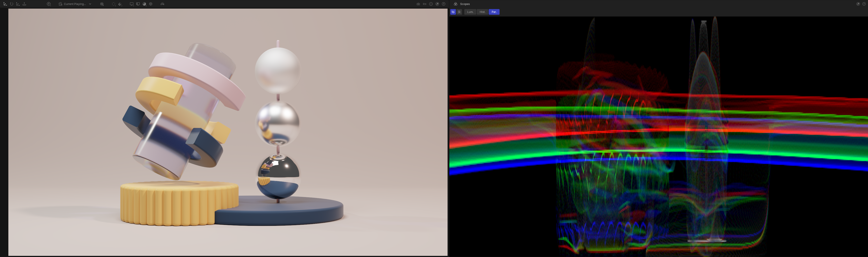Screen dimensions: 868x257
Task: Open the Current Playing camera dropdown
Action: (75, 4)
